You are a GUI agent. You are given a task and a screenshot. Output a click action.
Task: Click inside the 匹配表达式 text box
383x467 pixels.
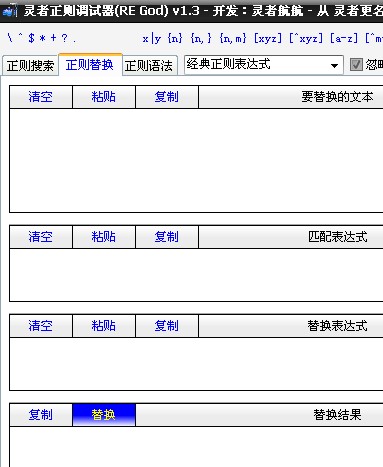[197, 275]
